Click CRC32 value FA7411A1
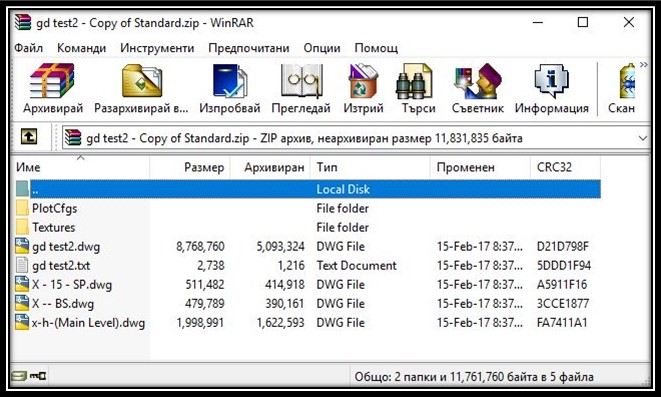Image resolution: width=661 pixels, height=397 pixels. 562,322
